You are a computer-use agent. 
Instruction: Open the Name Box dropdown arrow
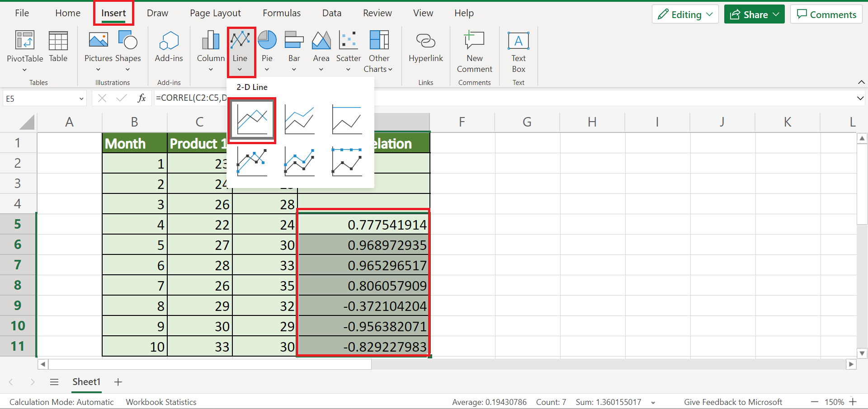click(81, 99)
